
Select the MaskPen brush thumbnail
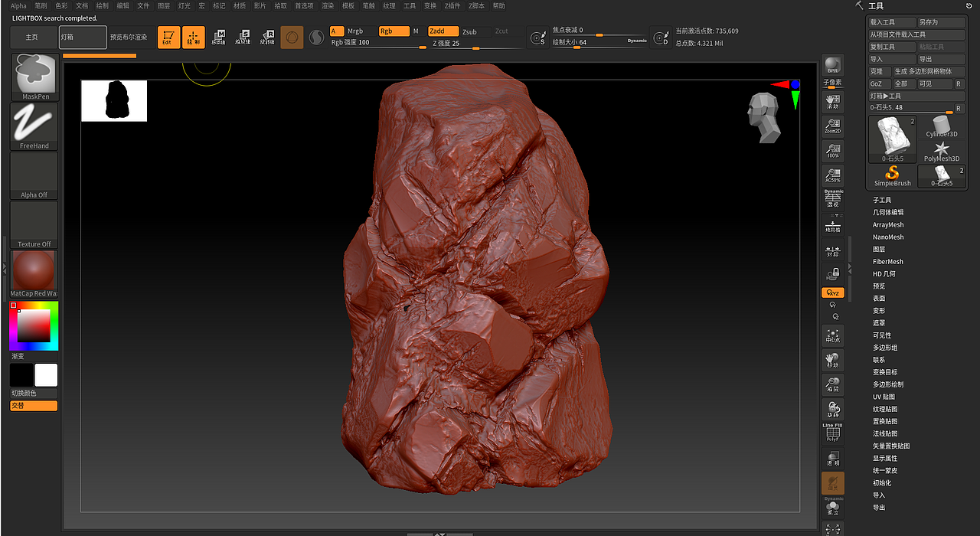pyautogui.click(x=35, y=77)
